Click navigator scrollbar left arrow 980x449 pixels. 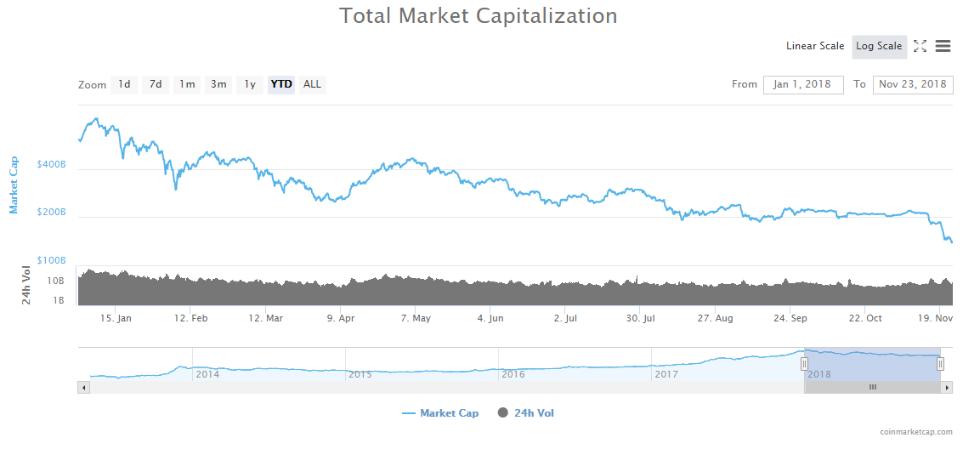pyautogui.click(x=83, y=387)
